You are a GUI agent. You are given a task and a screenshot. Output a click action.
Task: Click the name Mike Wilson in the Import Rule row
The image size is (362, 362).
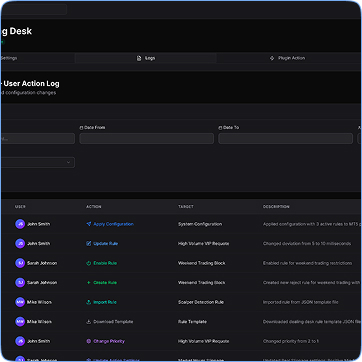[39, 302]
